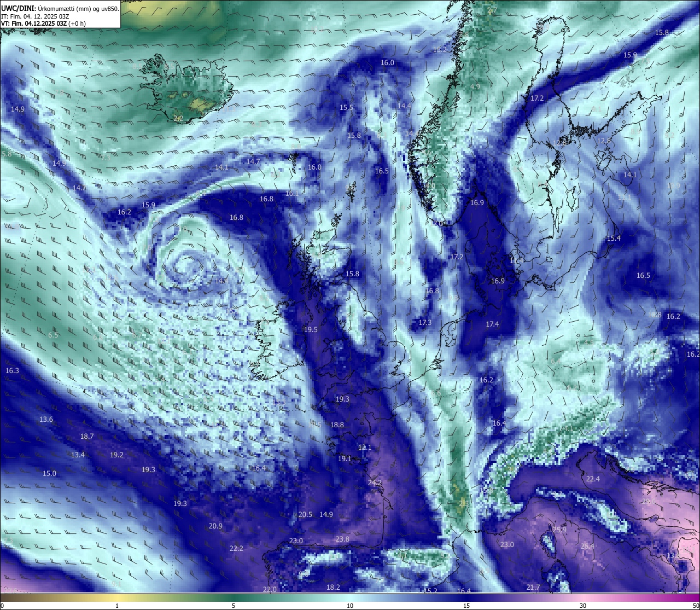Click the 17.4 value on the map
Image resolution: width=700 pixels, height=610 pixels.
click(492, 324)
